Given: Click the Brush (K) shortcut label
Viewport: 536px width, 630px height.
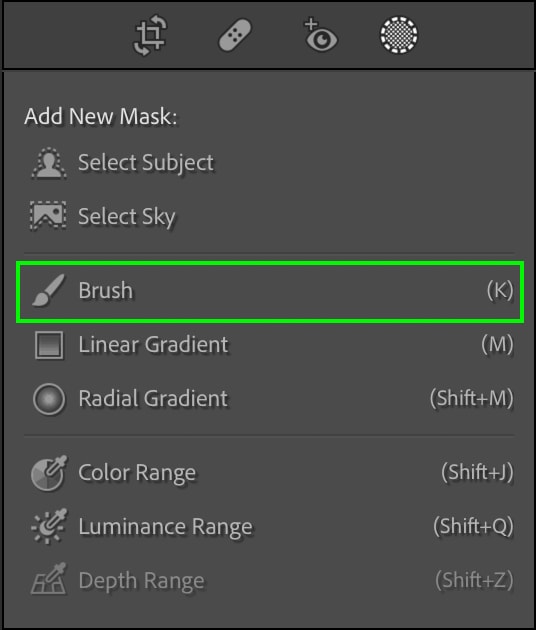Looking at the screenshot, I should 500,290.
